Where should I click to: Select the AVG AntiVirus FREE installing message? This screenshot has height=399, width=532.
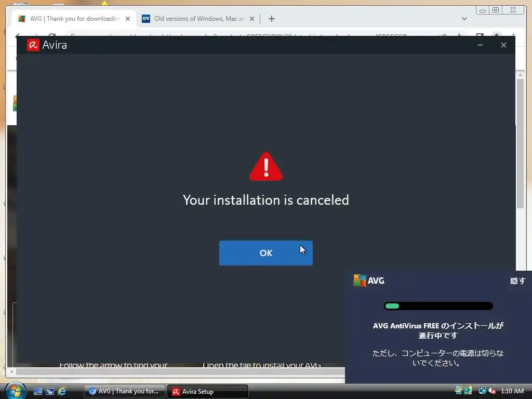(438, 330)
